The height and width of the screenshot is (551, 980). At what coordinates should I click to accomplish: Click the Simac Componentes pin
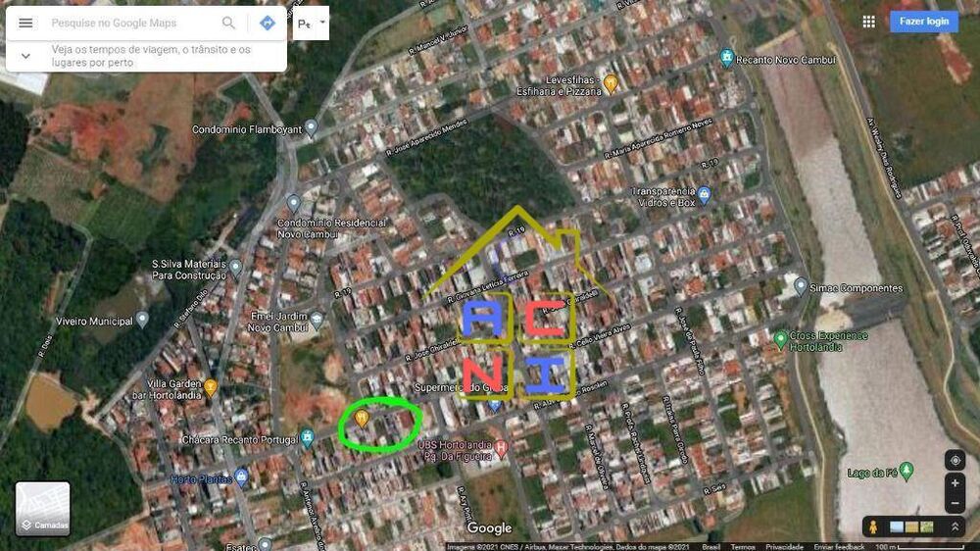click(801, 286)
